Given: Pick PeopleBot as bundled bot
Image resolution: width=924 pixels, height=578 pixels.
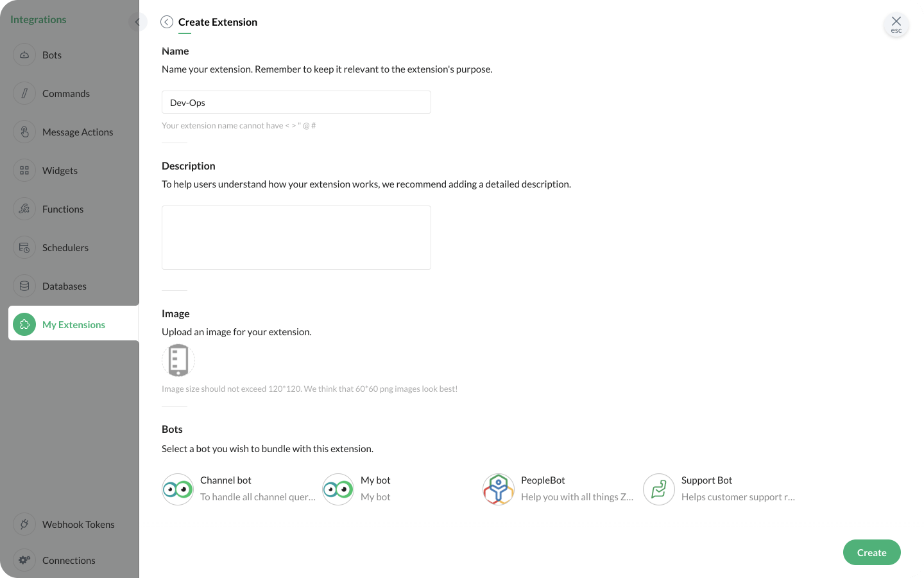Looking at the screenshot, I should click(499, 489).
